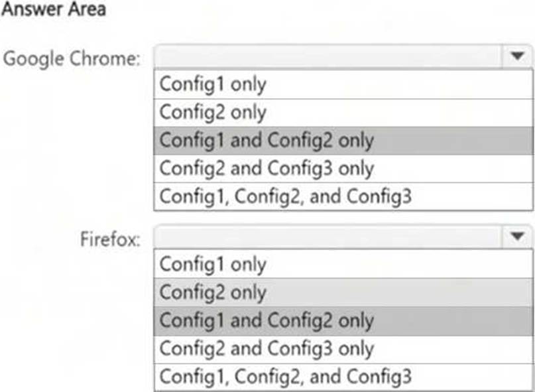Image resolution: width=535 pixels, height=392 pixels.
Task: Open the Firefox dropdown arrow
Action: (x=518, y=236)
